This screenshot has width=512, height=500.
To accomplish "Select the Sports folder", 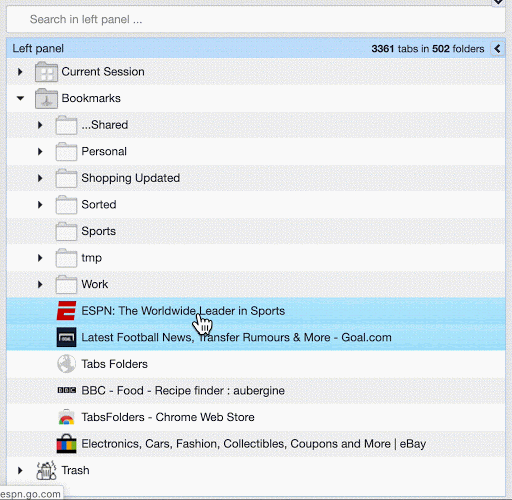I will [256, 231].
